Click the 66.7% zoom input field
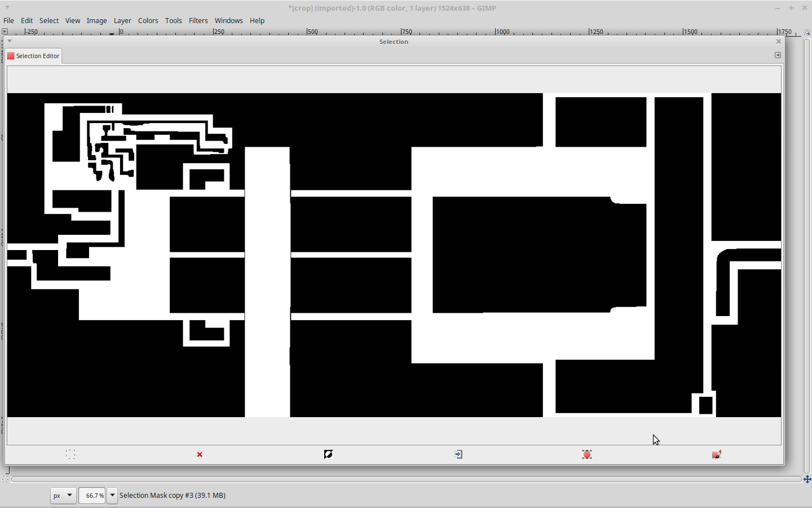 [92, 496]
